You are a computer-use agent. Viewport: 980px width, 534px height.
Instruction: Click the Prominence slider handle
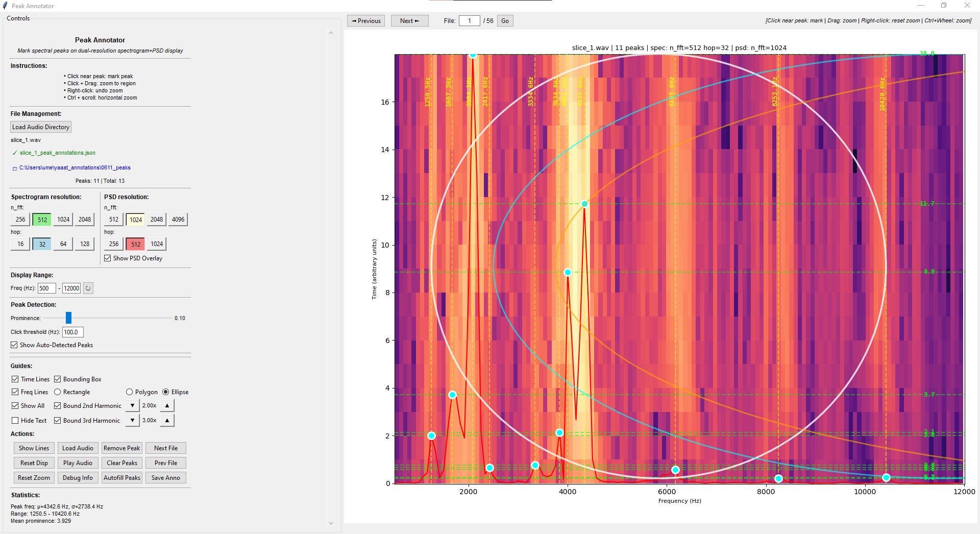68,318
